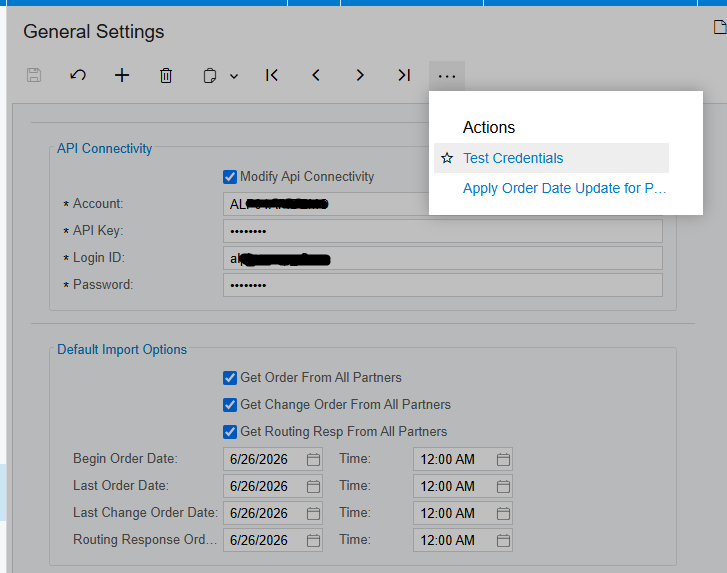Screen dimensions: 727x573
Task: Toggle Get Routing Resp From All Partners
Action: 230,432
